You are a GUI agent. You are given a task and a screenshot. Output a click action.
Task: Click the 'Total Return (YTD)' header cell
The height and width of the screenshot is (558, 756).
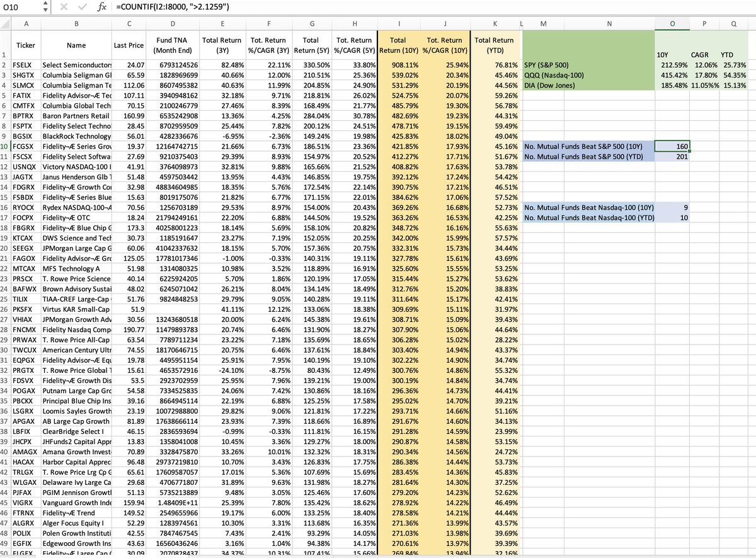tap(494, 45)
